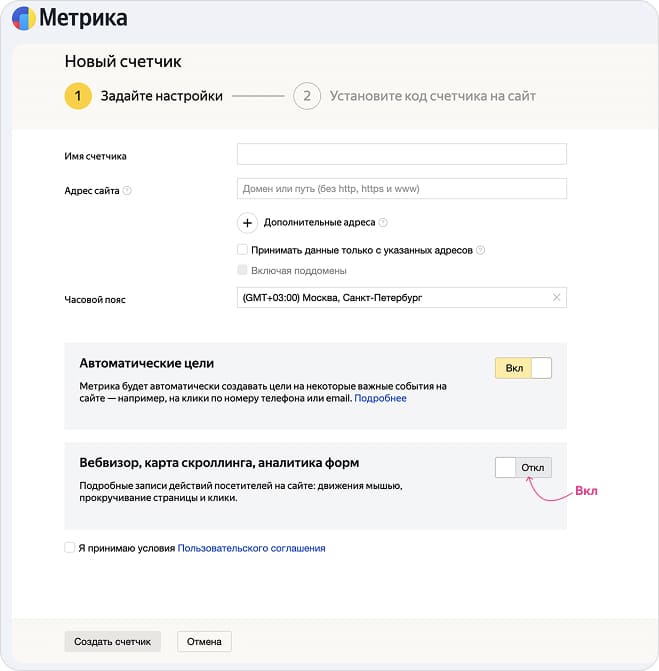
Task: Open the Подробнее link
Action: [x=380, y=398]
